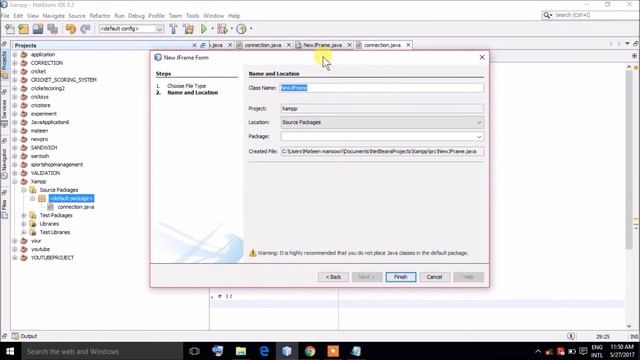The image size is (640, 360).
Task: Select the YOUTUBEPROJECT project
Action: [52, 258]
